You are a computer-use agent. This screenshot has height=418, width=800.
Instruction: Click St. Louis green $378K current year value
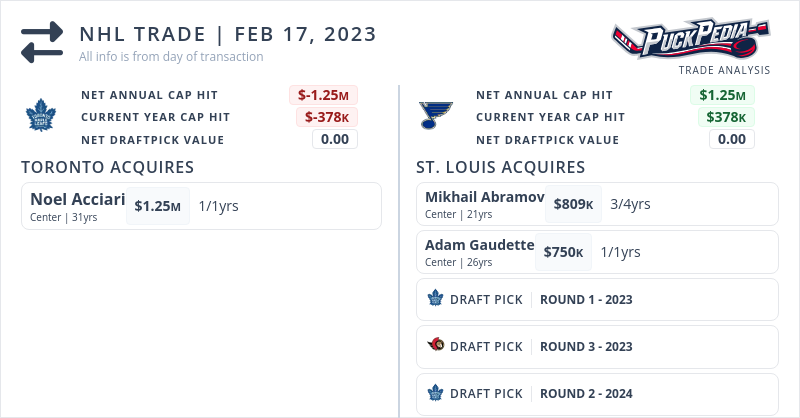tap(726, 117)
